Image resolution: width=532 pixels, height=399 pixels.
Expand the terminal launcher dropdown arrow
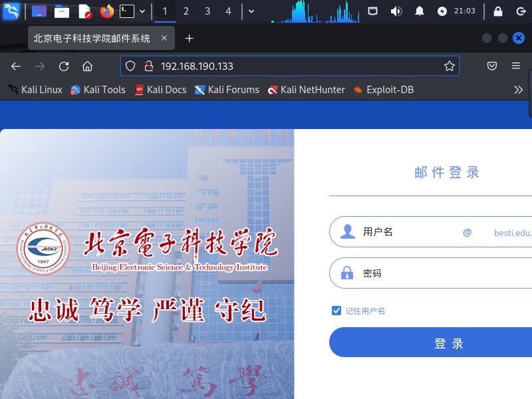tap(142, 11)
